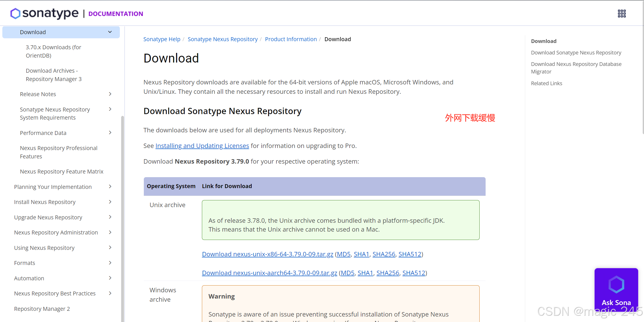Expand Performance Data sidebar arrow

point(110,133)
